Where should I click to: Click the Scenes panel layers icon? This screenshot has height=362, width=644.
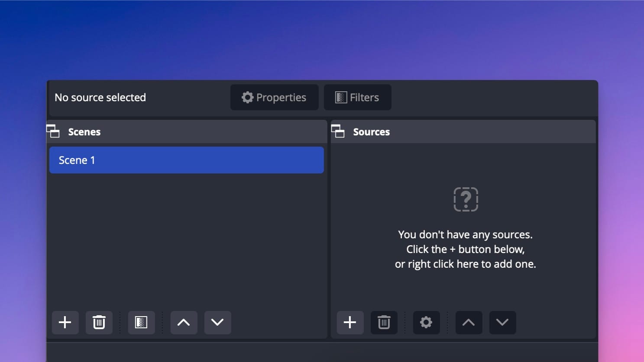(x=53, y=131)
